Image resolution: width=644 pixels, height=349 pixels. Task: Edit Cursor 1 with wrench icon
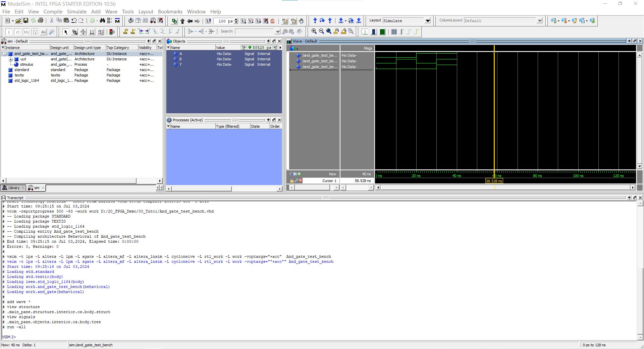(x=296, y=181)
